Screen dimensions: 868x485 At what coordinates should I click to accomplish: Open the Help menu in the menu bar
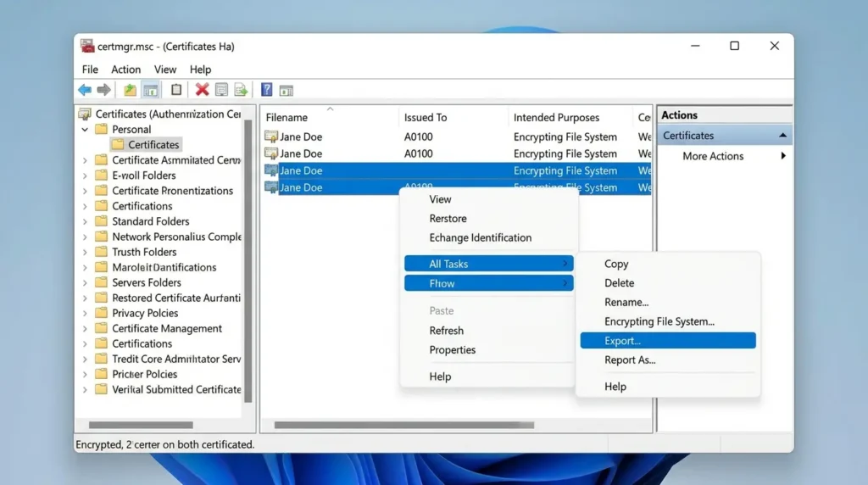coord(200,70)
